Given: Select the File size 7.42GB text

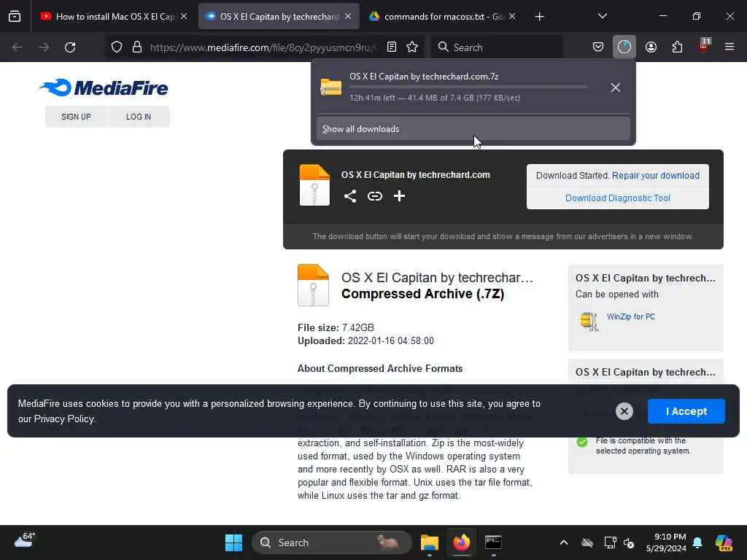Looking at the screenshot, I should pos(336,327).
